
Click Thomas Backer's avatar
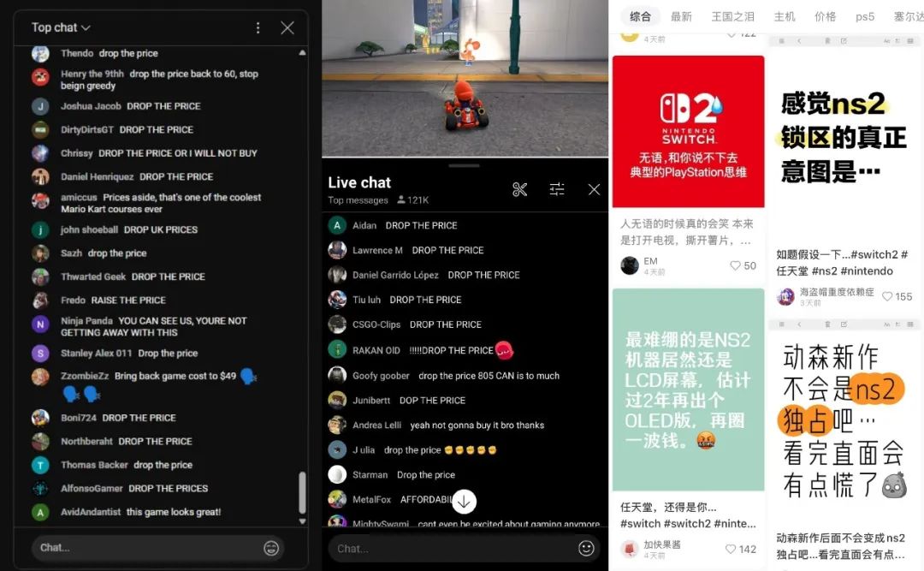pyautogui.click(x=40, y=465)
